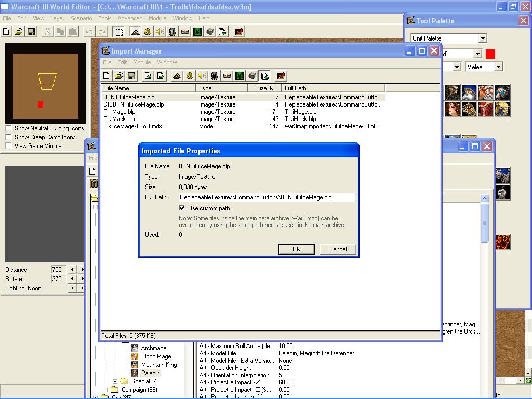Image resolution: width=532 pixels, height=399 pixels.
Task: Click New icon in Import Manager toolbar
Action: coord(106,76)
